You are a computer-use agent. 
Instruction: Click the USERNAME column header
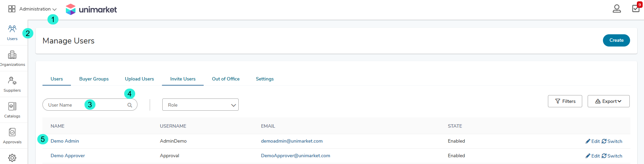(x=173, y=126)
